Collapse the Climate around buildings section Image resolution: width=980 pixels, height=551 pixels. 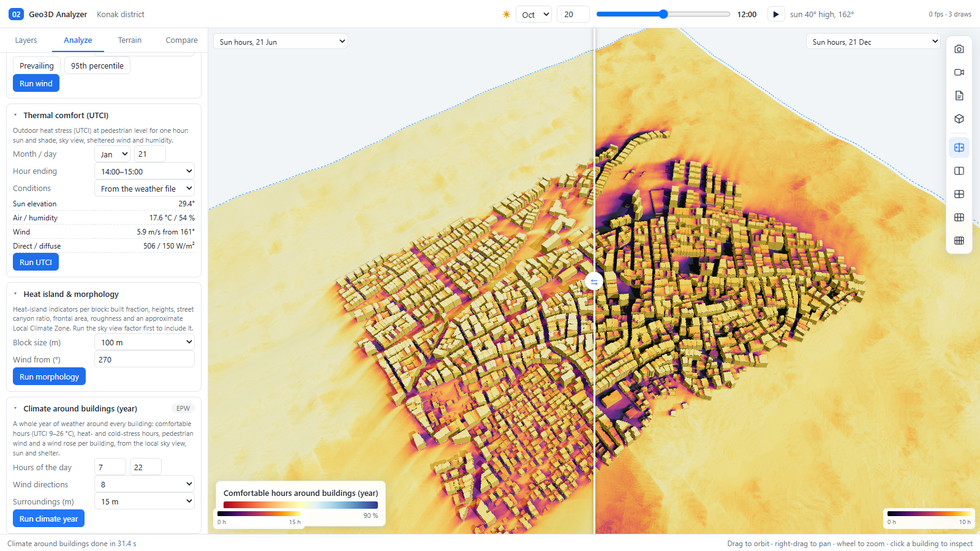click(15, 408)
